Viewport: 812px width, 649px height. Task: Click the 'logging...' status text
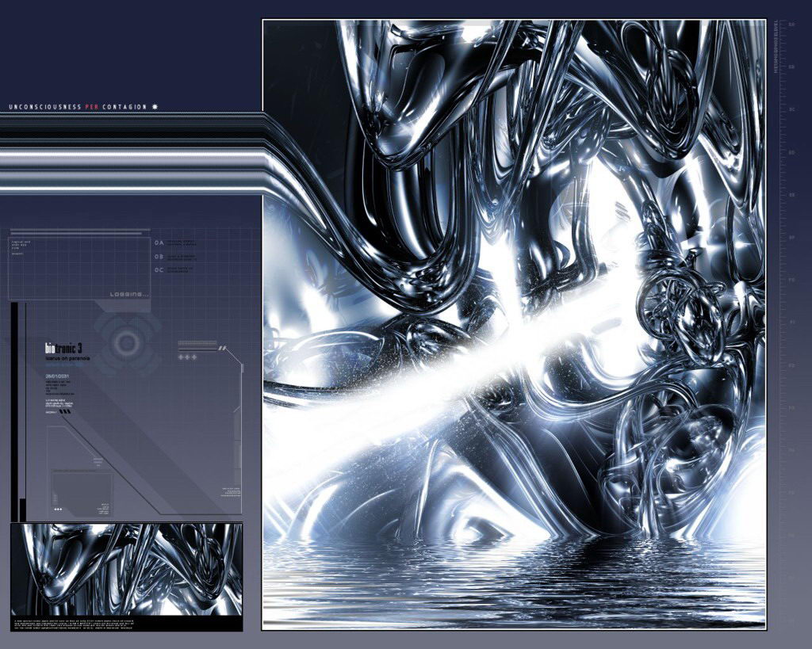(x=128, y=294)
